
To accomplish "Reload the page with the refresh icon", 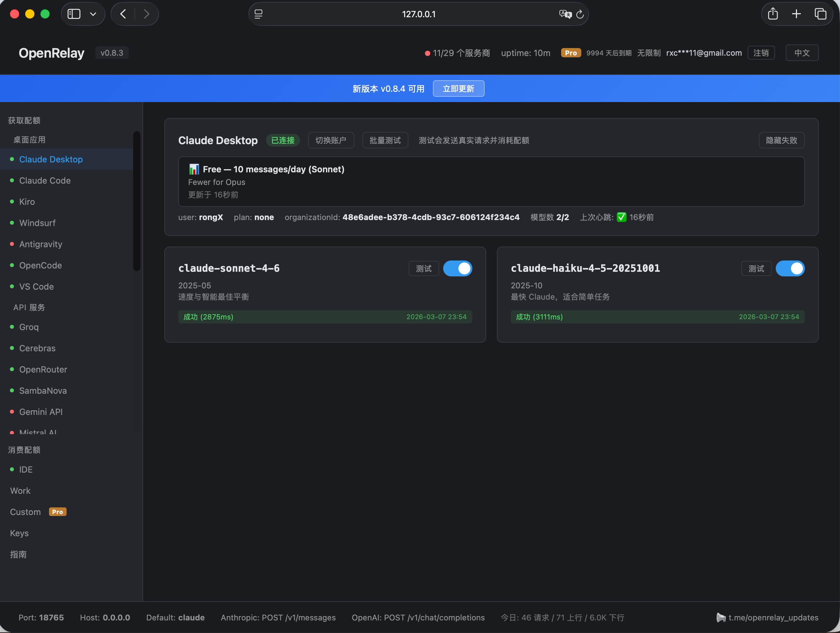I will (x=580, y=14).
